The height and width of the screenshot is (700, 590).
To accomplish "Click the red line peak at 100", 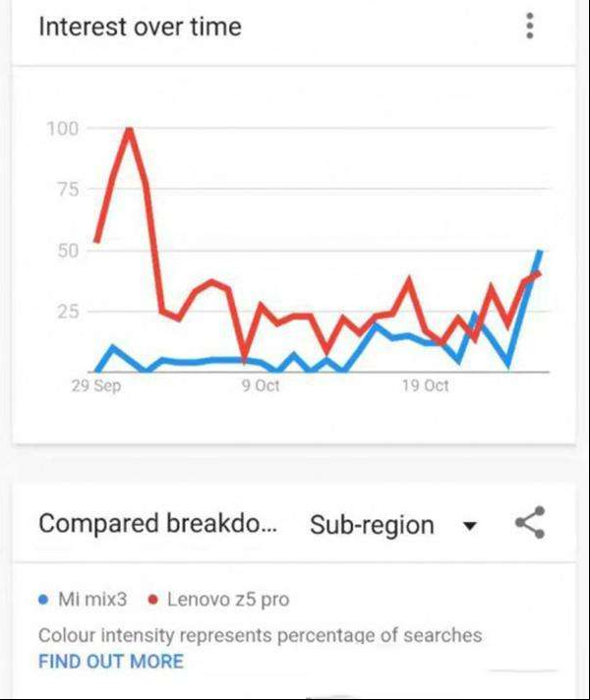I will [130, 131].
